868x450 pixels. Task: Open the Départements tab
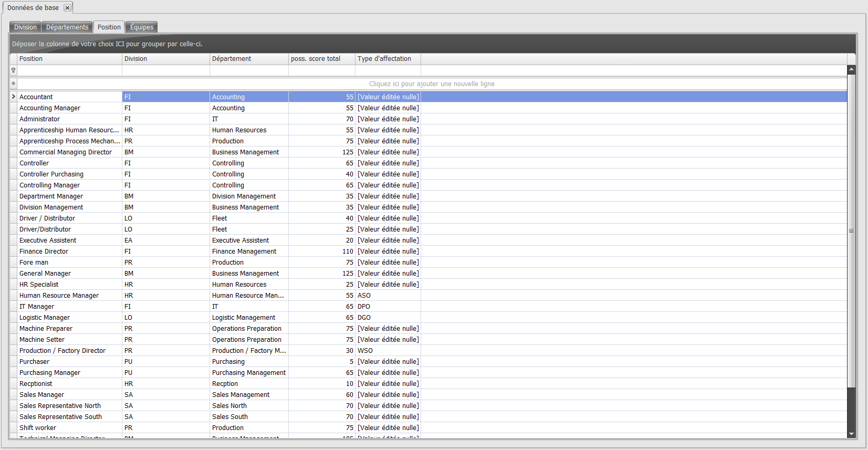point(67,27)
